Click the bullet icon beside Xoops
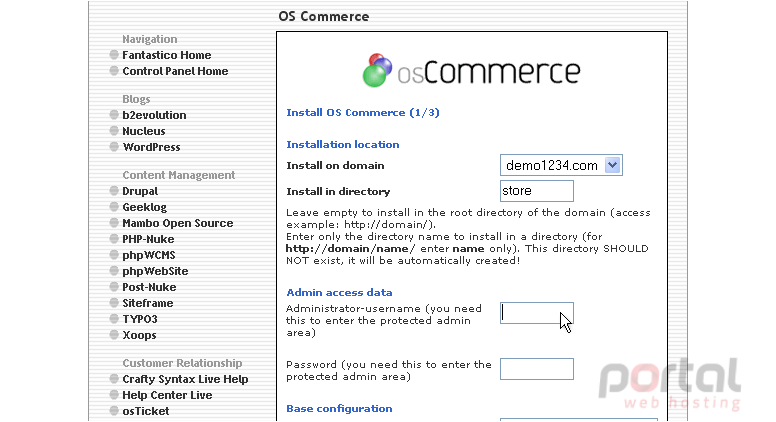Screen dimensions: 776x422 click(114, 334)
